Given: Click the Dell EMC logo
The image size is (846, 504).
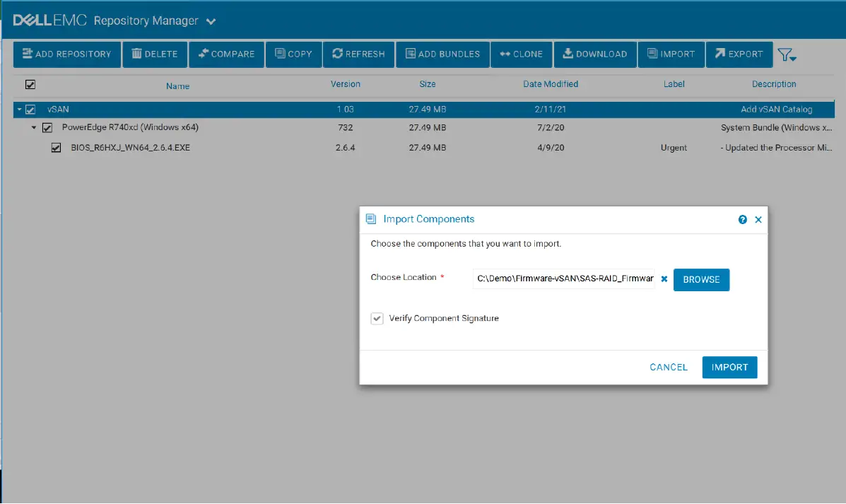Looking at the screenshot, I should click(49, 20).
